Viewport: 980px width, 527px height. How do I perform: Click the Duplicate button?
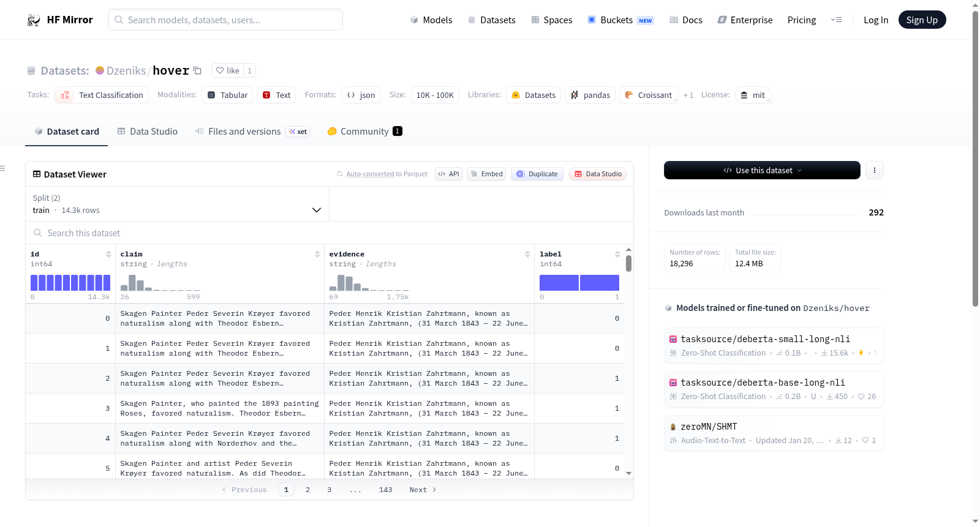tap(537, 174)
